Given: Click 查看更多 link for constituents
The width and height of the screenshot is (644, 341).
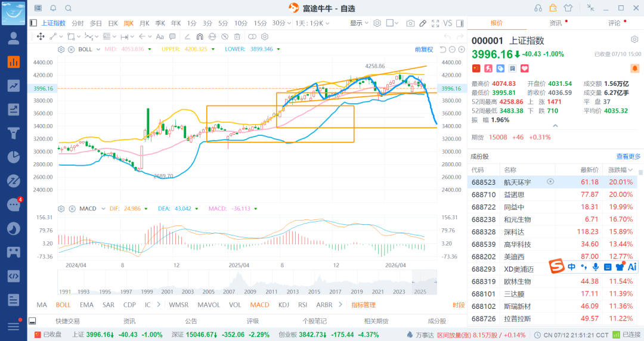Looking at the screenshot, I should pos(628,157).
